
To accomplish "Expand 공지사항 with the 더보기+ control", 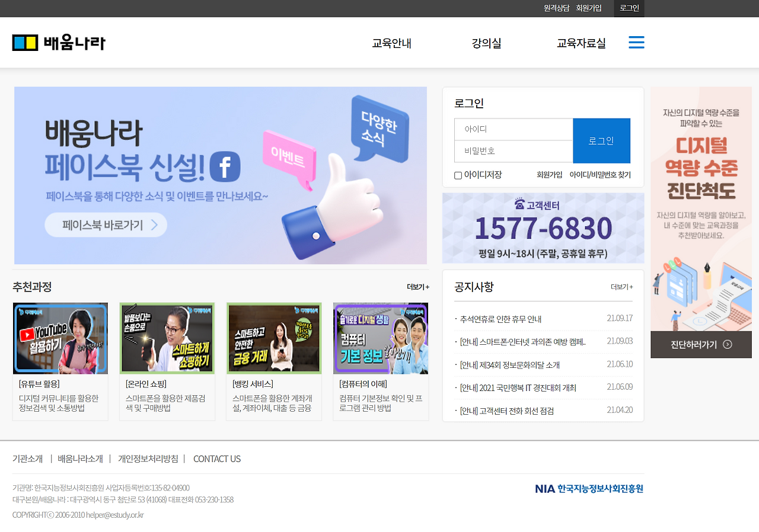I will pyautogui.click(x=621, y=286).
